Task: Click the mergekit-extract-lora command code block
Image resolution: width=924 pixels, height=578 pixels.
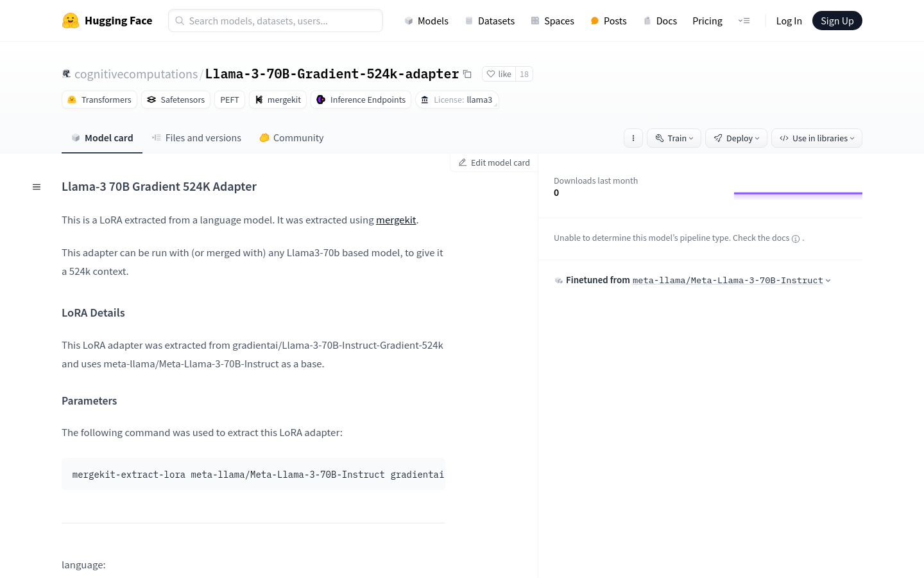Action: tap(253, 474)
